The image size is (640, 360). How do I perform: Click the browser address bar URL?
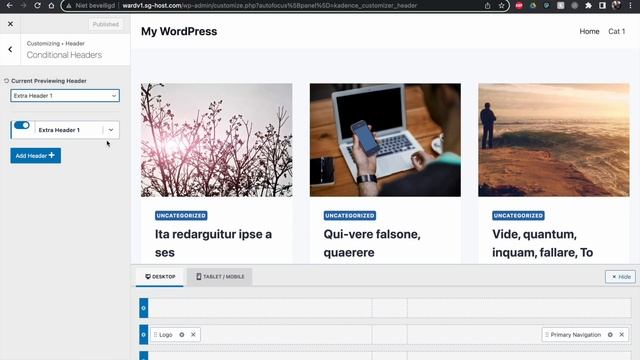[x=269, y=6]
